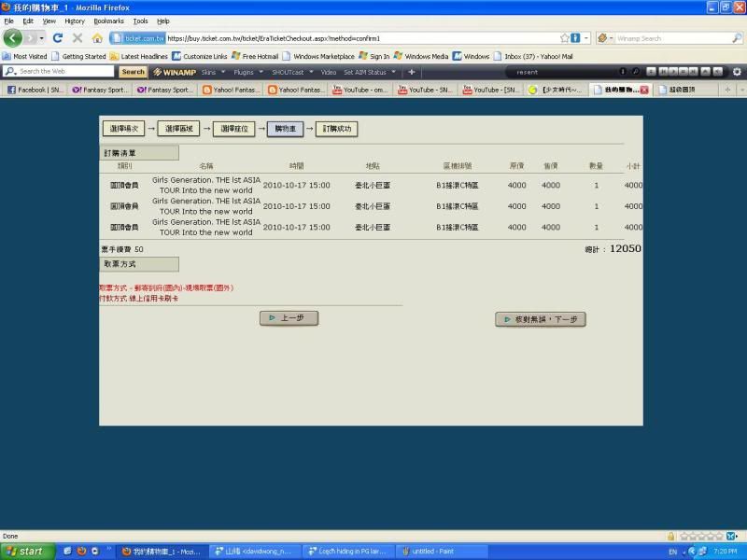Open the Edit menu
The image size is (747, 560).
pyautogui.click(x=28, y=21)
